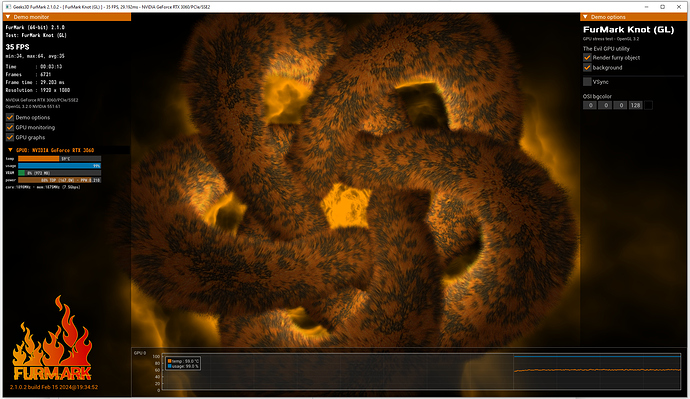This screenshot has height=399, width=690.
Task: Click the orange temp legend marker in graph
Action: pos(169,361)
